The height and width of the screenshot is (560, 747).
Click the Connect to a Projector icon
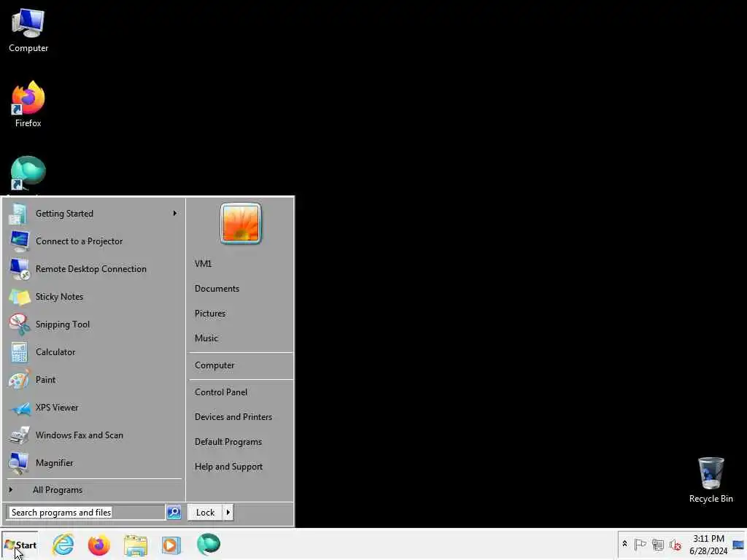coord(19,241)
